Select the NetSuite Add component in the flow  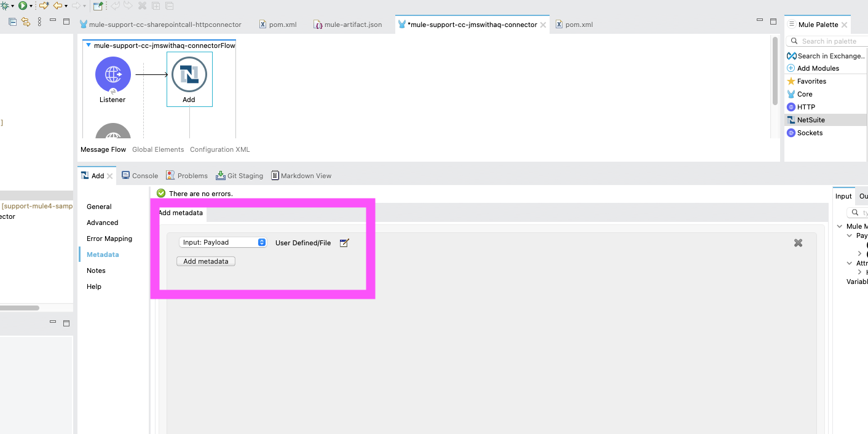[189, 76]
